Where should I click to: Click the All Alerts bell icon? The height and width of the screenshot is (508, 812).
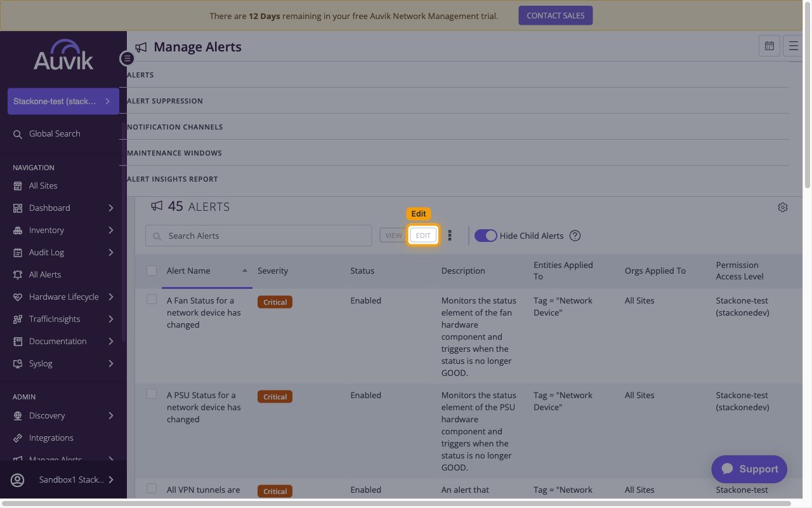(18, 275)
